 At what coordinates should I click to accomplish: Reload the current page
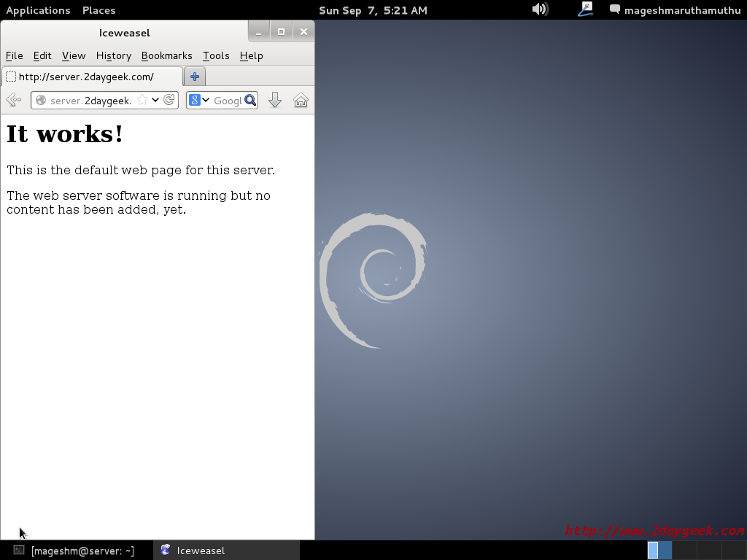[169, 100]
